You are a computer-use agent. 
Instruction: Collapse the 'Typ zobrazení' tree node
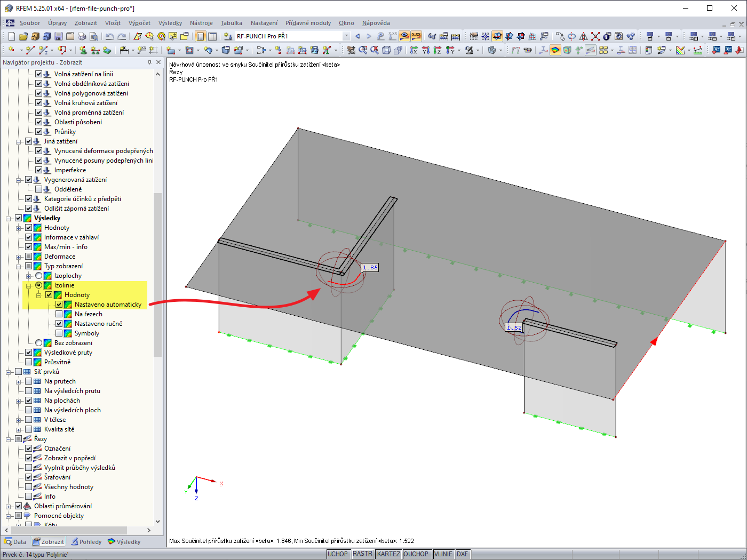coord(19,266)
